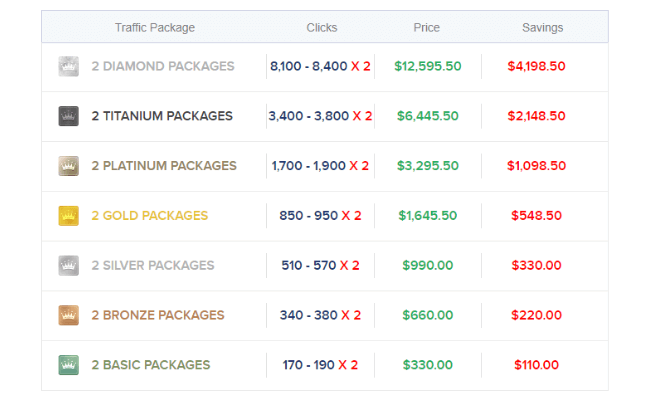This screenshot has width=650, height=400.
Task: Click the Titanium package dark crown icon
Action: click(68, 116)
